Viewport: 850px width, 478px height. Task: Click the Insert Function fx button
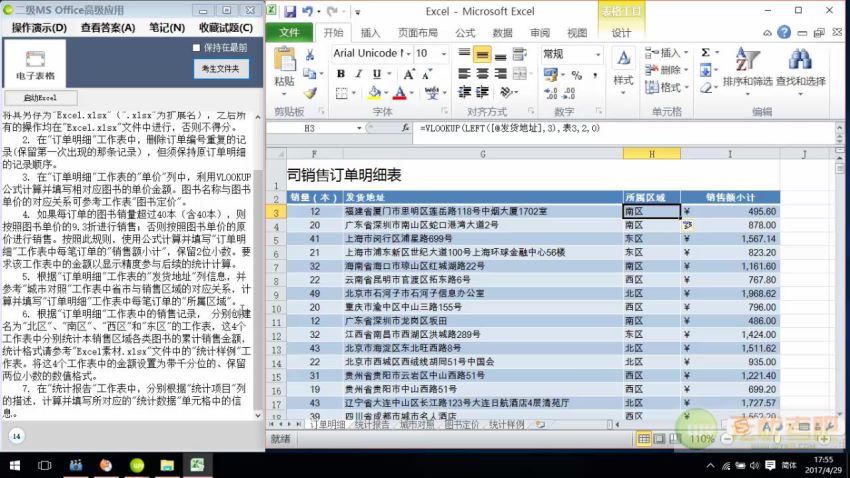tap(405, 128)
